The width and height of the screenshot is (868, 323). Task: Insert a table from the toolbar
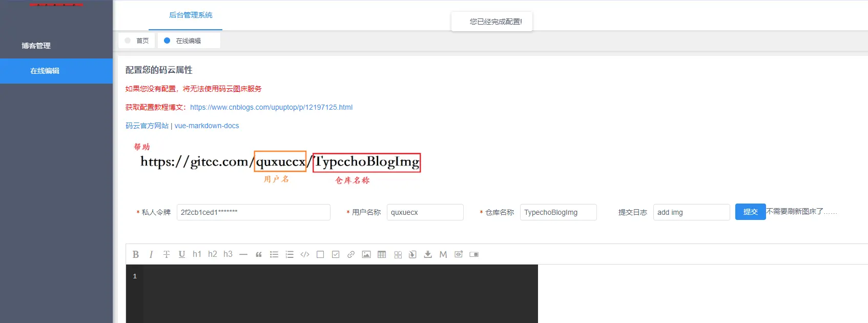point(382,254)
